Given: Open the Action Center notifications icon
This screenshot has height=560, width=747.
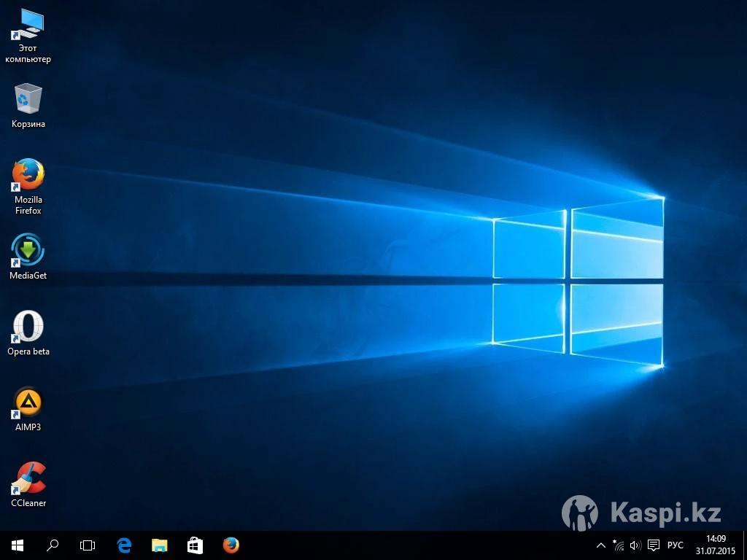Looking at the screenshot, I should point(654,545).
